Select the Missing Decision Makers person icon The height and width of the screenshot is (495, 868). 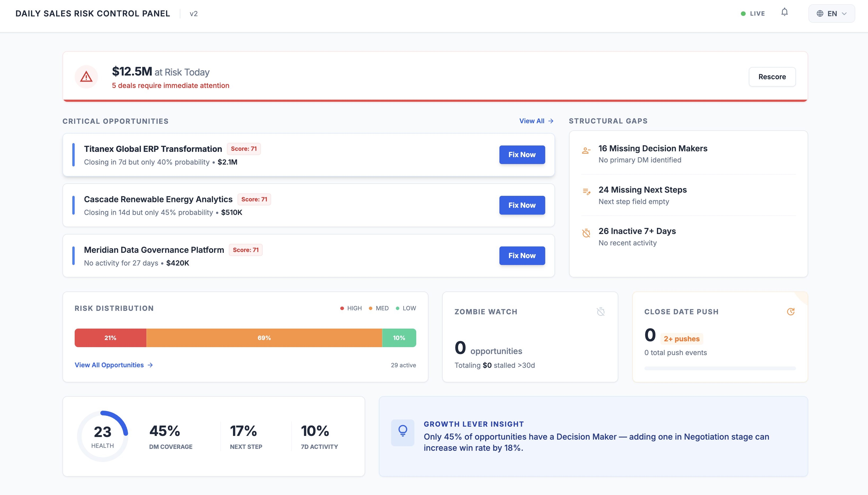pyautogui.click(x=586, y=151)
